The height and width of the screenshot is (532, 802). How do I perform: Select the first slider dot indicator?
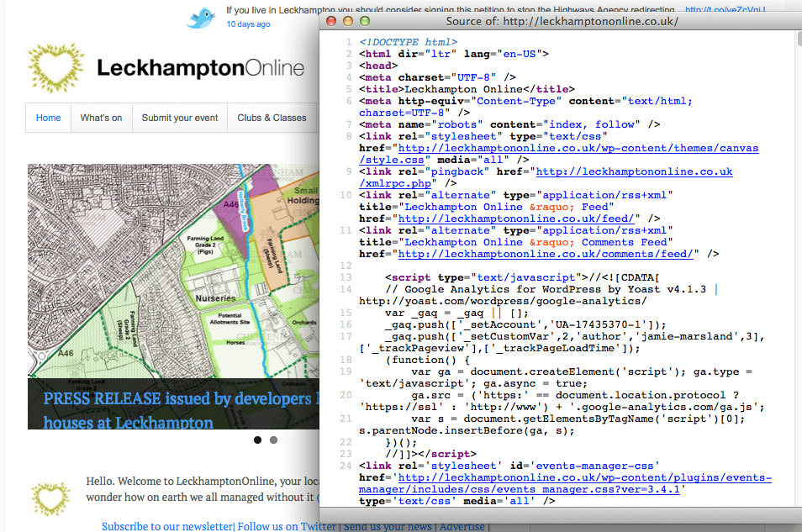tap(258, 440)
